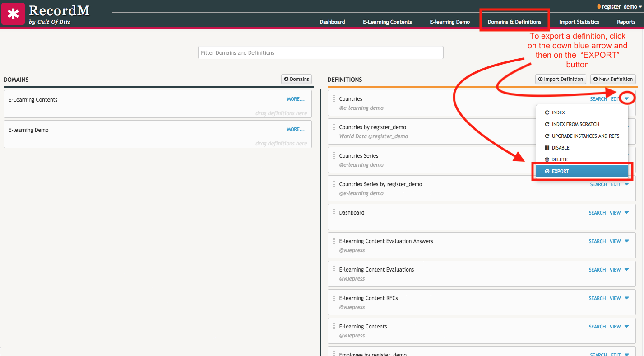Image resolution: width=644 pixels, height=356 pixels.
Task: Click the E-learning Content Evaluation Answers title
Action: 386,241
